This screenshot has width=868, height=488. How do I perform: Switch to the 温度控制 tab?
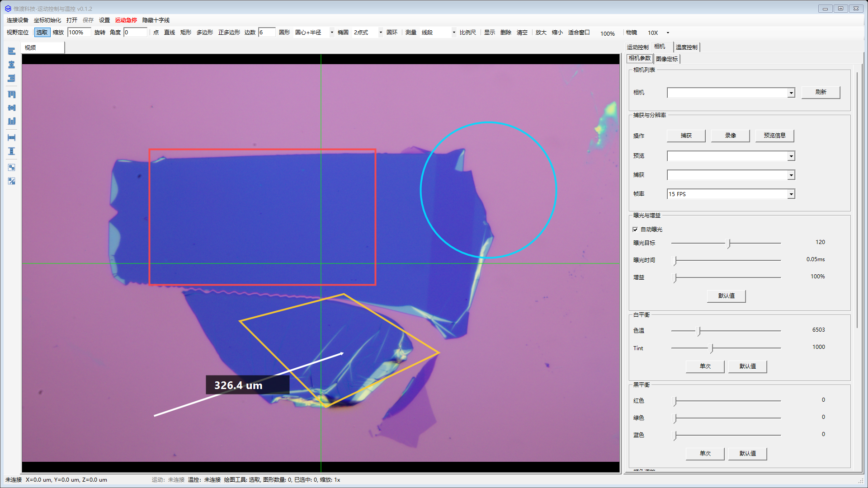pos(687,47)
